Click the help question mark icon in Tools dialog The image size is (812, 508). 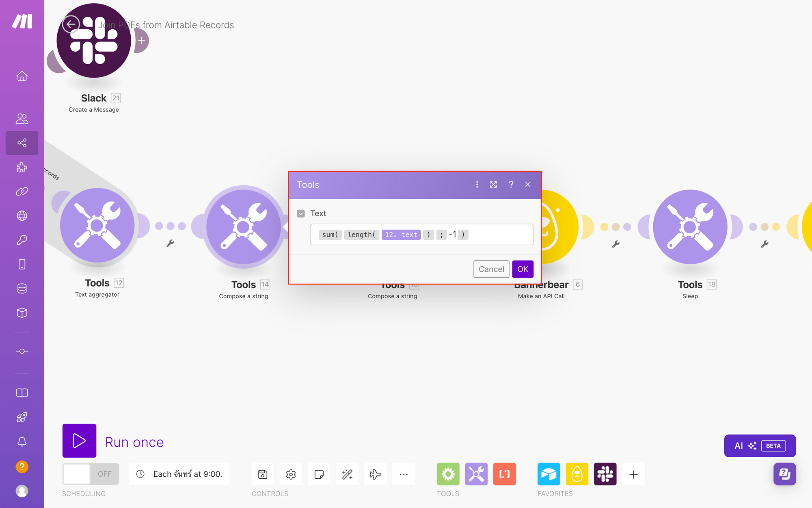coord(510,185)
